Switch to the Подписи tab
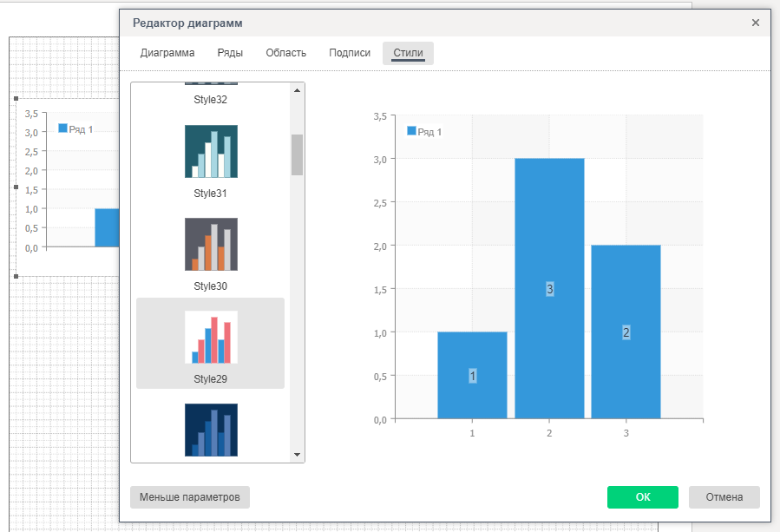This screenshot has width=780, height=532. (x=350, y=53)
